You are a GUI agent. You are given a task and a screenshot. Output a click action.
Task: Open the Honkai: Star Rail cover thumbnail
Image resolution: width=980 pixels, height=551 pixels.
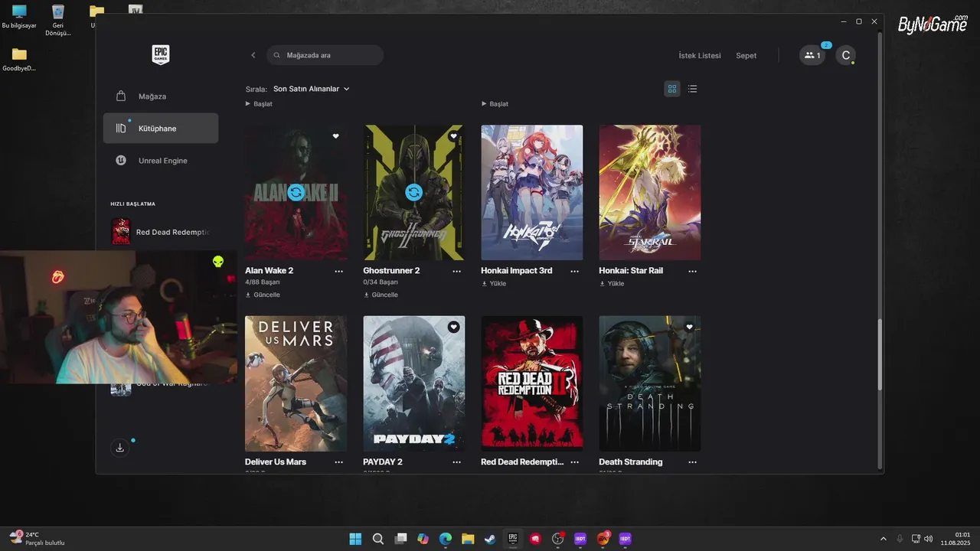[x=649, y=193]
